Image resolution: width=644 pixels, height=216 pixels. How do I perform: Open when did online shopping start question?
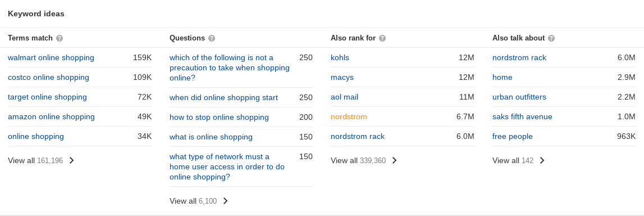(224, 97)
